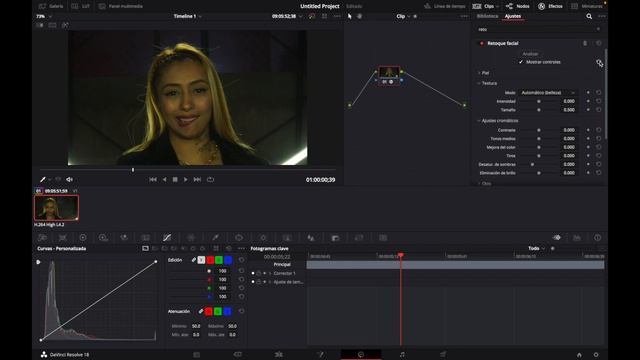This screenshot has width=640, height=360.
Task: Jump to first frame
Action: coord(153,180)
